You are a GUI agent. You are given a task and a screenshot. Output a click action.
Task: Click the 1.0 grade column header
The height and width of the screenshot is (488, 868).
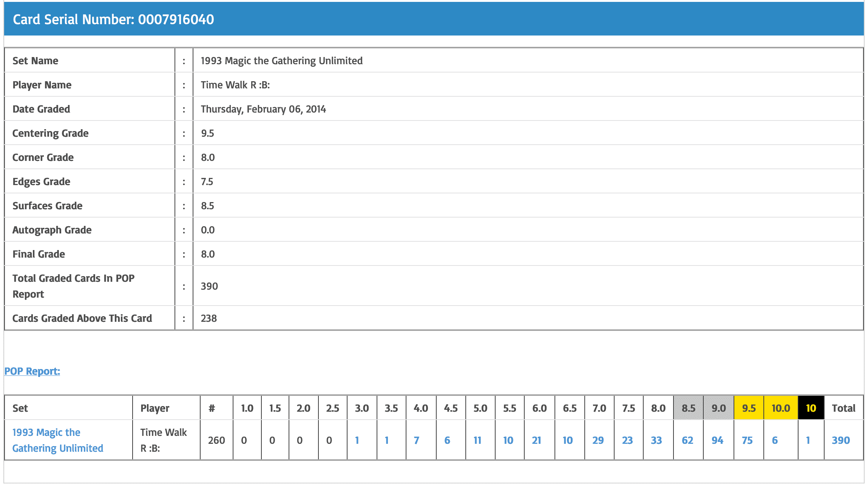pos(247,408)
